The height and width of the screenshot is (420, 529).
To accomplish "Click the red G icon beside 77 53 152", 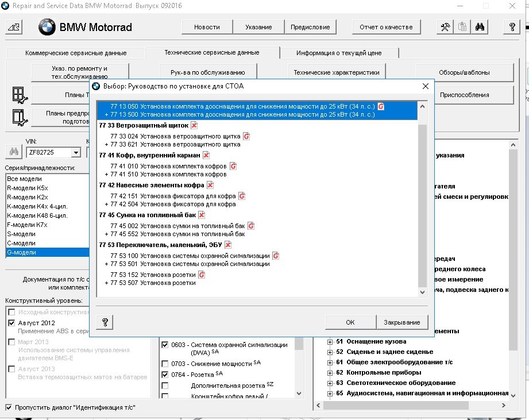I will pos(202,275).
